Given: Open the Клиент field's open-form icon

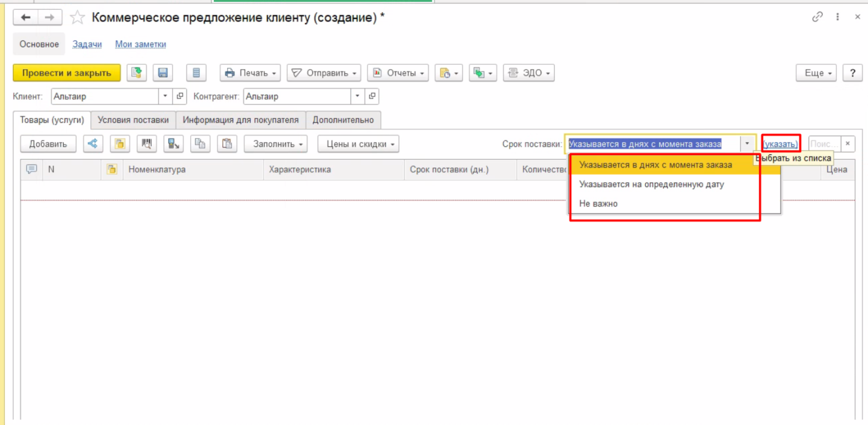Looking at the screenshot, I should (x=180, y=96).
